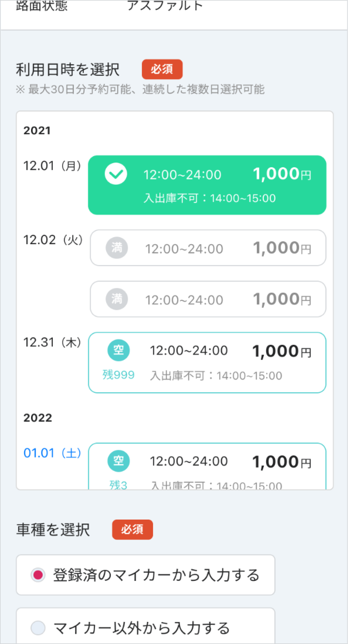Choose the 01.01 (土) available time slot
This screenshot has width=348, height=644.
(207, 466)
